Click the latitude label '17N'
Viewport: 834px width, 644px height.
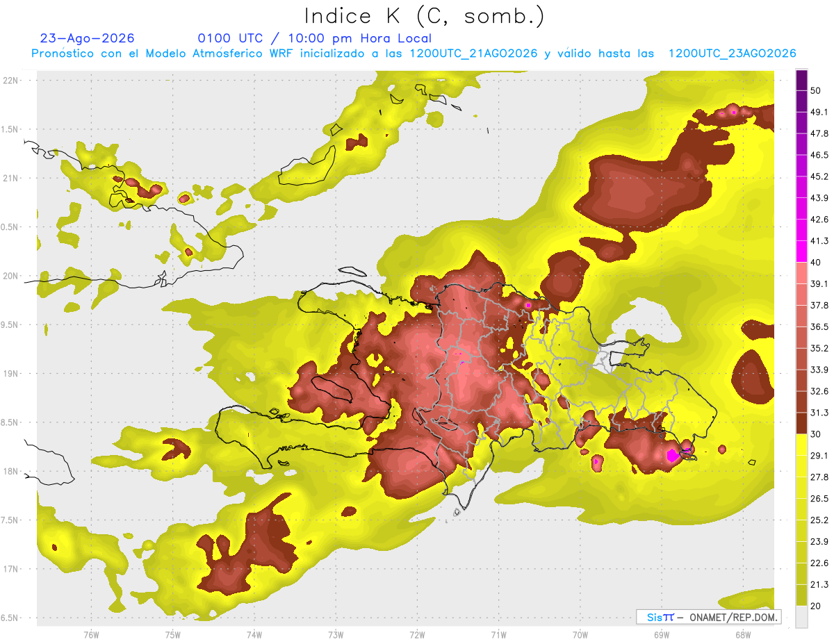tap(10, 569)
